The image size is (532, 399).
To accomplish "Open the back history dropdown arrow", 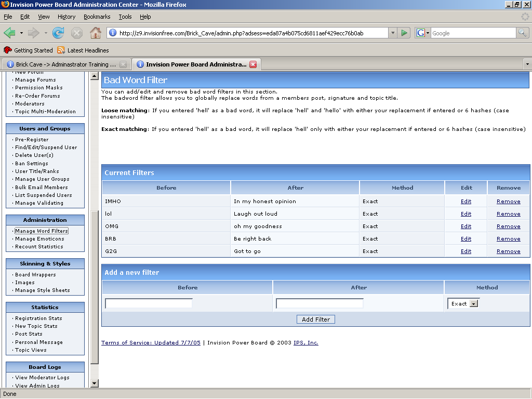I will tap(21, 33).
